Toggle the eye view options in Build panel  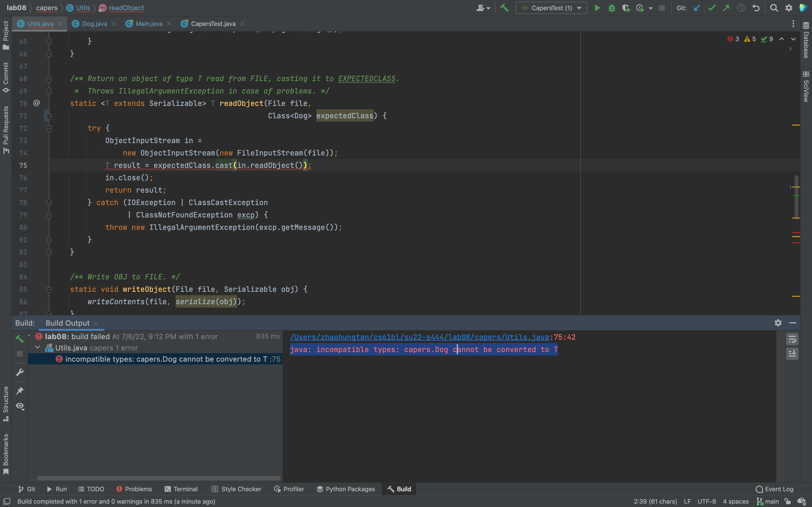(x=20, y=406)
